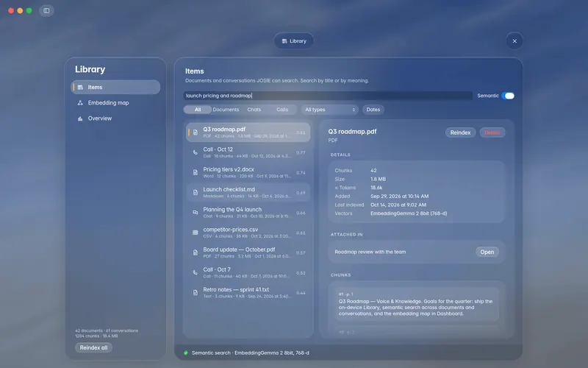Click the Retro notes — sprint 41.txt icon

coord(196,292)
